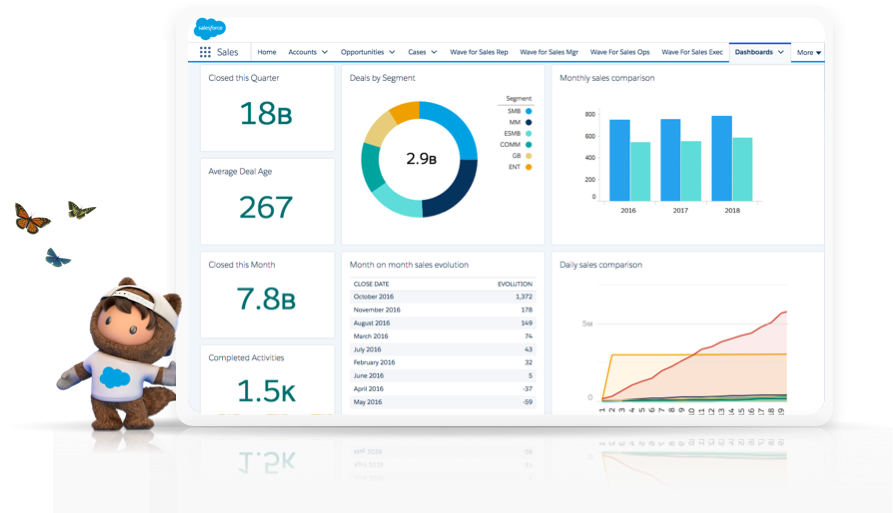
Task: Go to the Home tab
Action: pos(267,52)
